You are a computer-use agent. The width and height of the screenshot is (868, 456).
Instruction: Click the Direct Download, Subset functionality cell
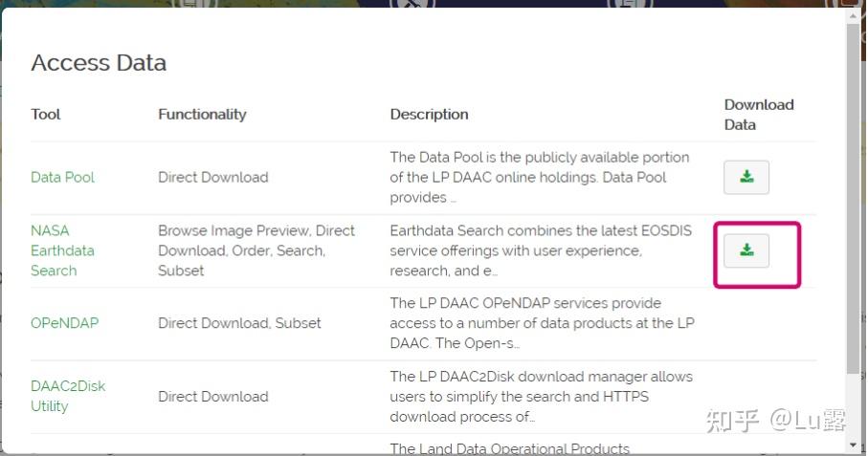click(239, 323)
